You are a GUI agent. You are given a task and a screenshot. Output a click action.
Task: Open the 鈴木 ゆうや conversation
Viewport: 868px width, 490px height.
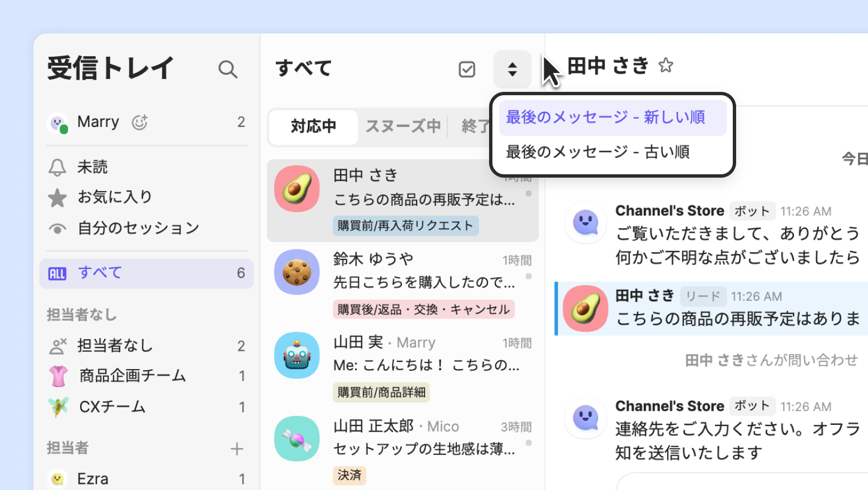(403, 283)
